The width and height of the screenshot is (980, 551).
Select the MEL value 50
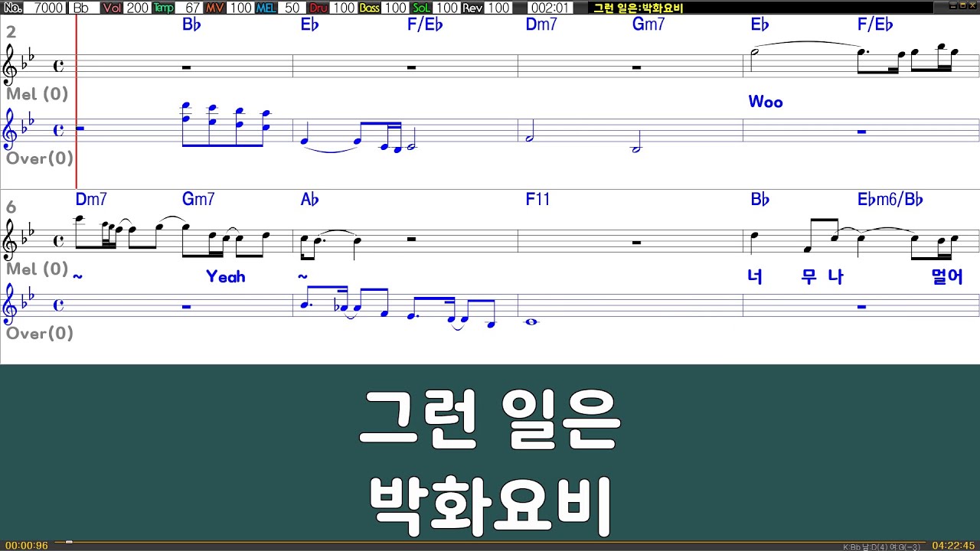point(293,8)
